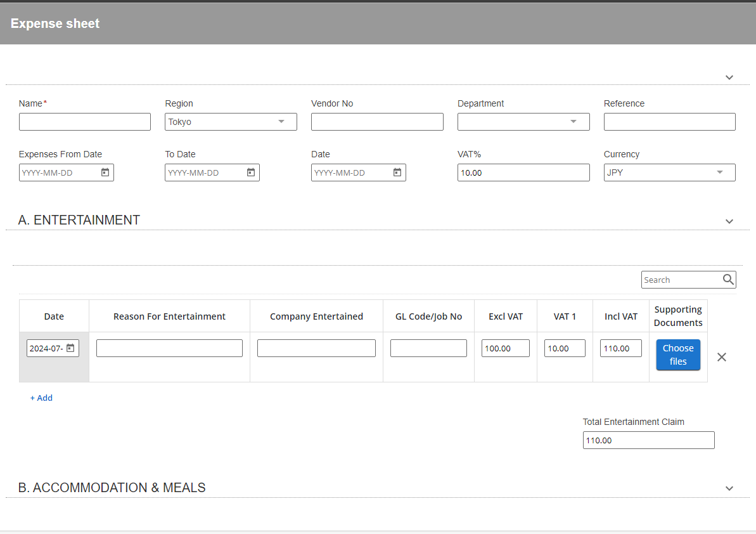Collapse the A. ENTERTAINMENT section
The width and height of the screenshot is (756, 534).
click(729, 221)
